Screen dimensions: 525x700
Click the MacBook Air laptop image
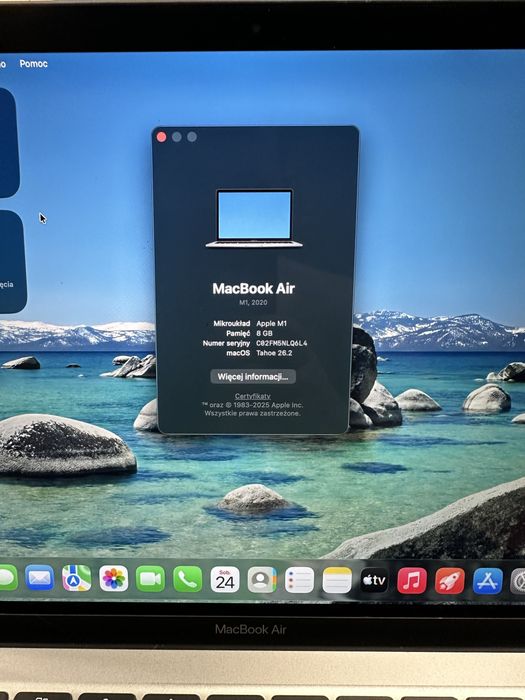tap(254, 218)
